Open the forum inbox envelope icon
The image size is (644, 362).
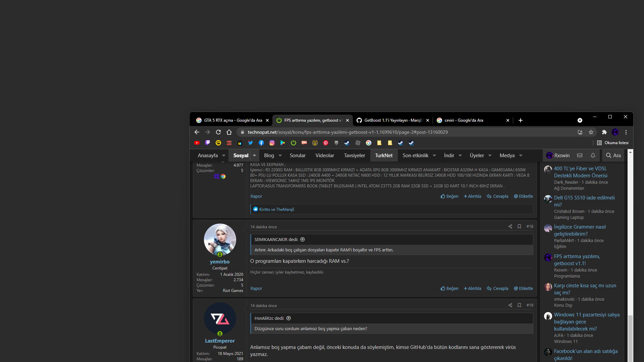(580, 155)
